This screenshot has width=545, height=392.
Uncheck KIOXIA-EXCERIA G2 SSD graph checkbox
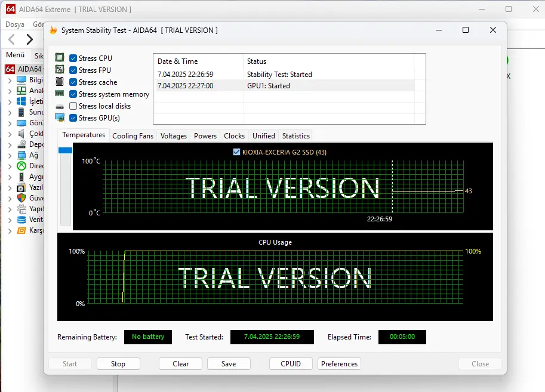point(237,152)
